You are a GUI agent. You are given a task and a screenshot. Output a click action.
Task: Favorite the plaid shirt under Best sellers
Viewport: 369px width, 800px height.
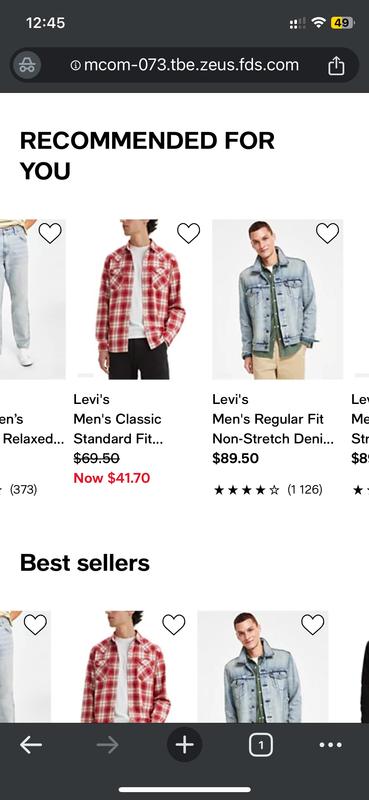point(174,624)
